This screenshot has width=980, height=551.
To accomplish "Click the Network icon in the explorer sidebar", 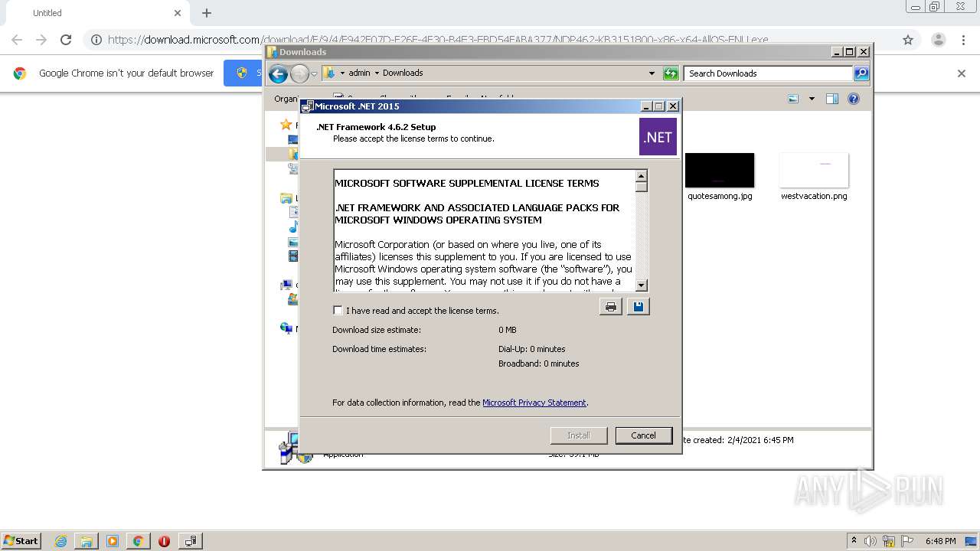I will coord(286,328).
